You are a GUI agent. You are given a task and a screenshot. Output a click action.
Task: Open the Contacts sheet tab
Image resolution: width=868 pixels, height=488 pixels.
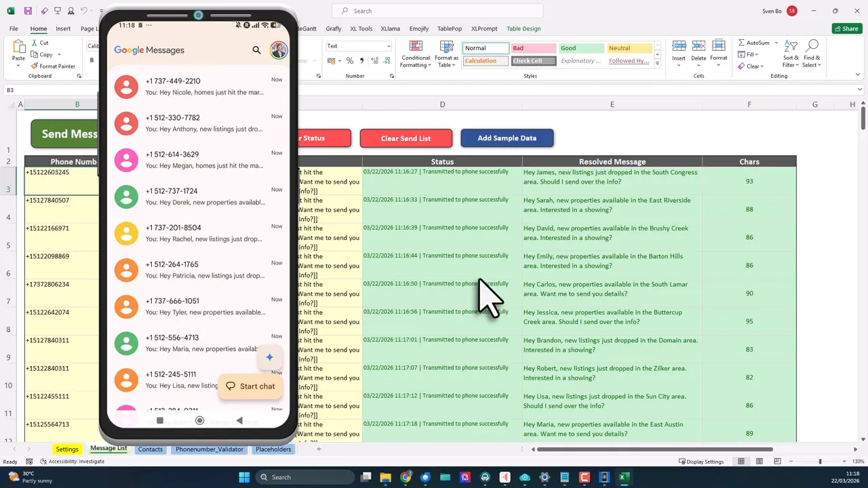(150, 449)
